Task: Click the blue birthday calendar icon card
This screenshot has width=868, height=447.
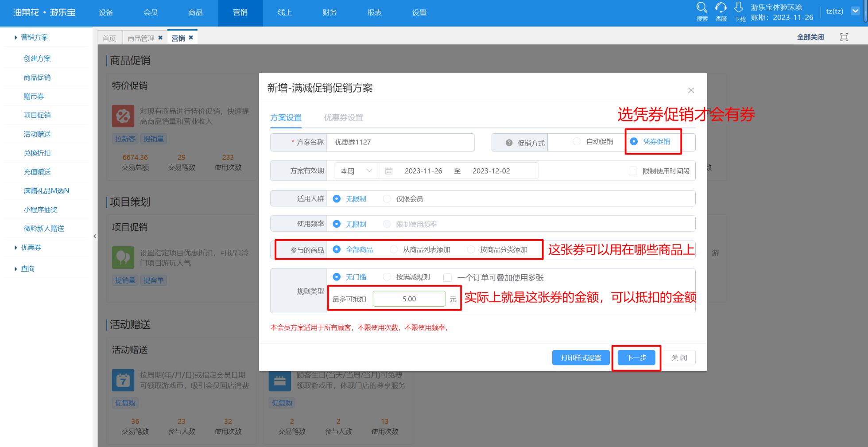Action: 279,380
